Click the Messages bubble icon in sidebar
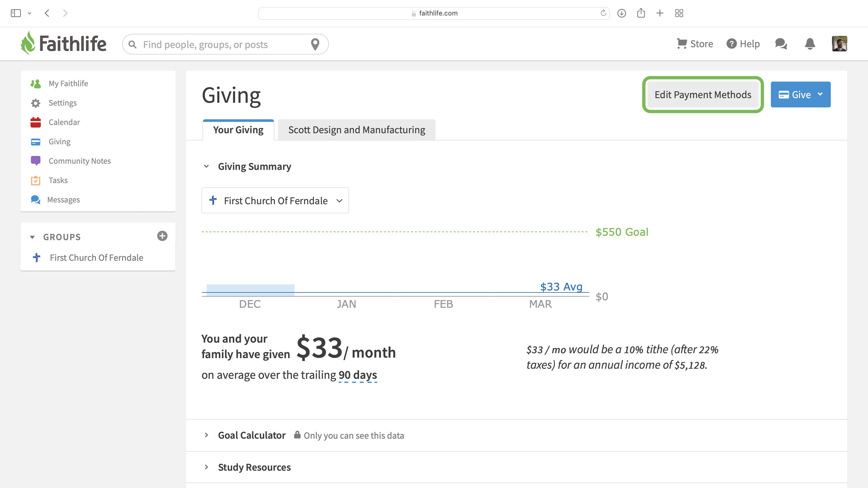This screenshot has height=488, width=868. [35, 200]
